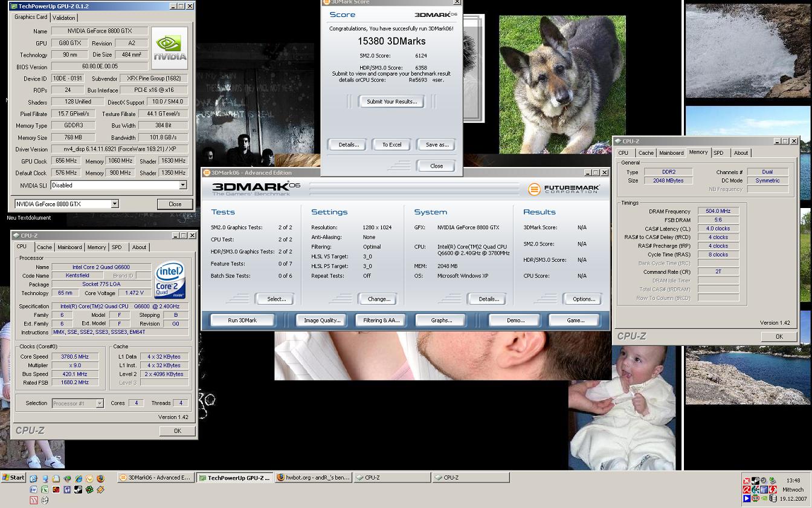Select the Graphics Card tab in GPU-Z
The width and height of the screenshot is (812, 508).
30,17
